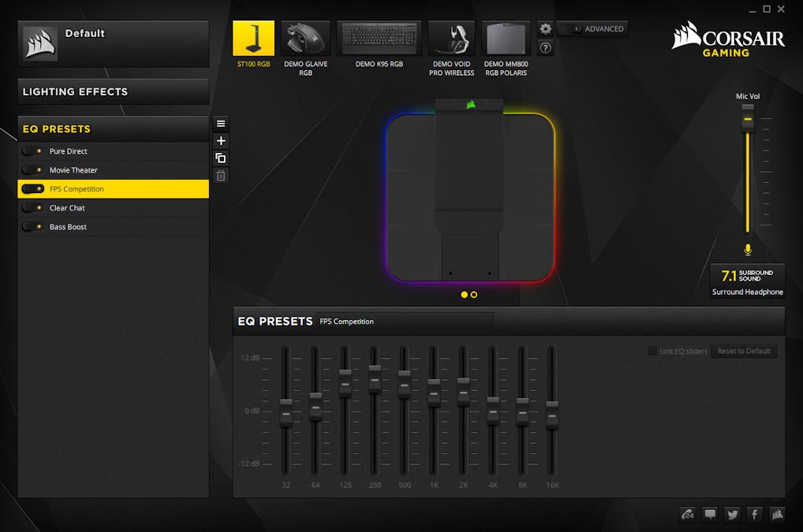The width and height of the screenshot is (803, 532).
Task: Enable the Clear Chat preset toggle
Action: (x=33, y=208)
